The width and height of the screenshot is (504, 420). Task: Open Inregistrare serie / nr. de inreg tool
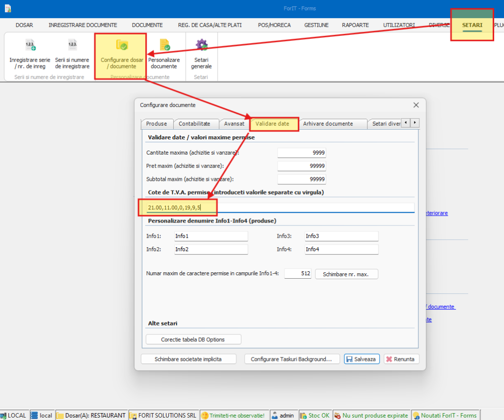pos(30,54)
